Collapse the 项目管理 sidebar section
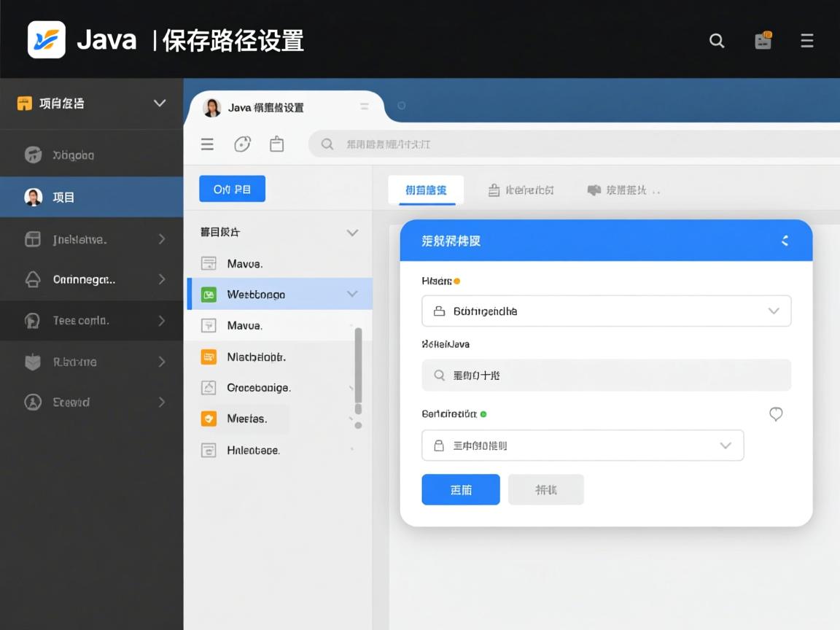The height and width of the screenshot is (630, 840). click(160, 104)
